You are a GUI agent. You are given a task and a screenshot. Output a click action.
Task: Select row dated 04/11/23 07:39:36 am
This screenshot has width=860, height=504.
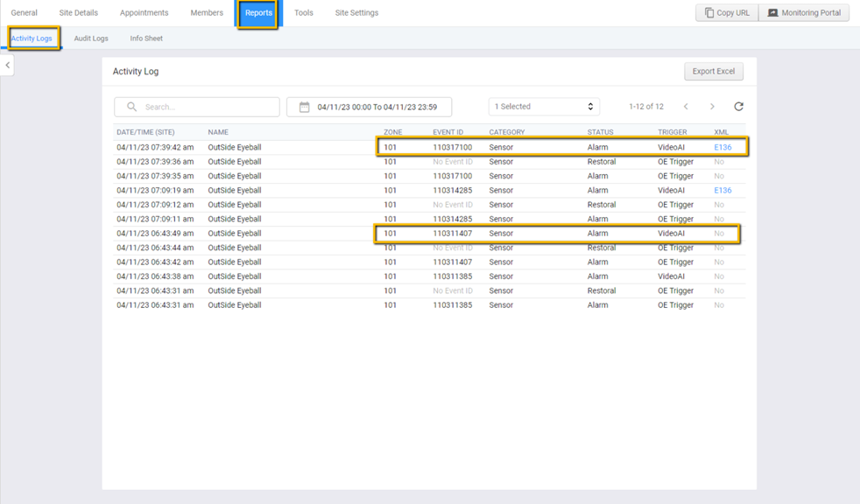(429, 162)
